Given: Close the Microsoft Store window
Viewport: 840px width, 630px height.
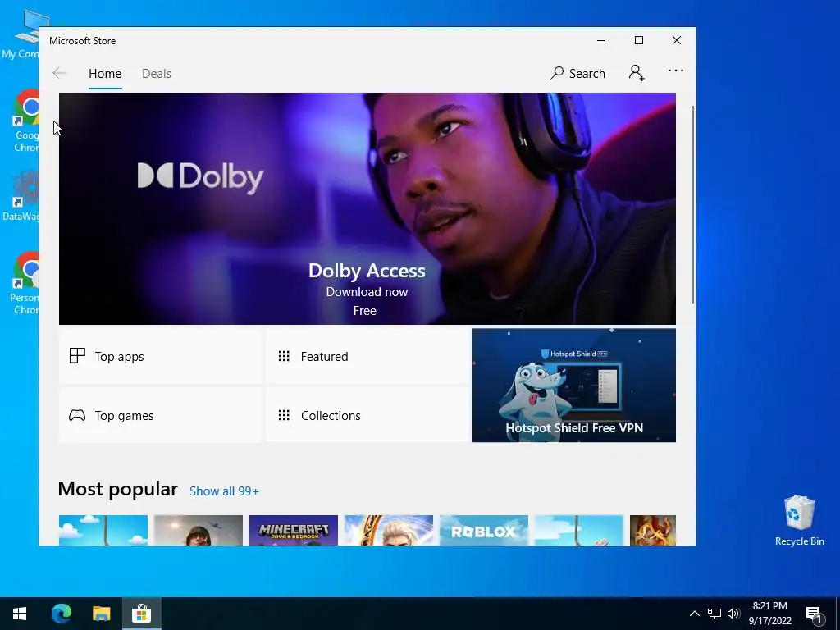Looking at the screenshot, I should [x=677, y=41].
